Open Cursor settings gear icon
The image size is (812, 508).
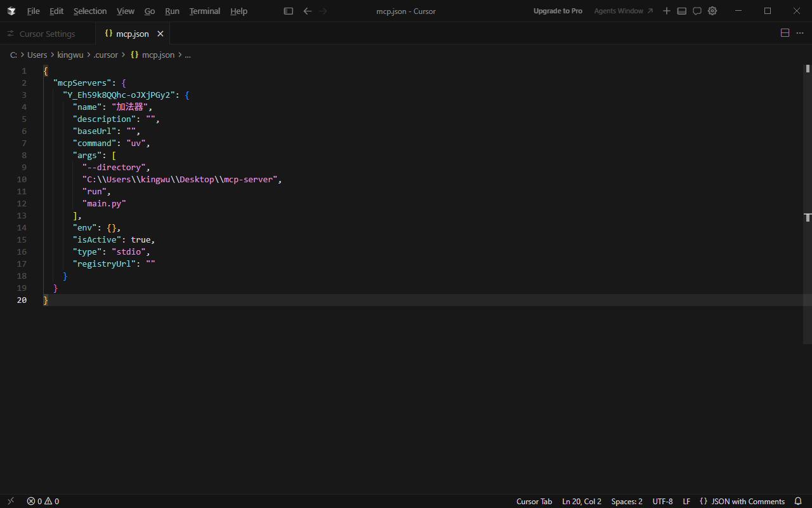point(712,11)
